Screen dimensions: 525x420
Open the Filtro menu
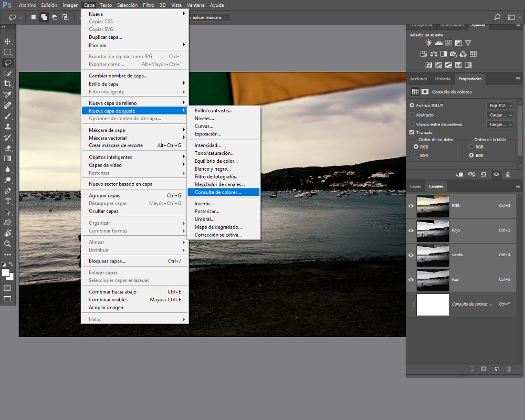[x=148, y=5]
